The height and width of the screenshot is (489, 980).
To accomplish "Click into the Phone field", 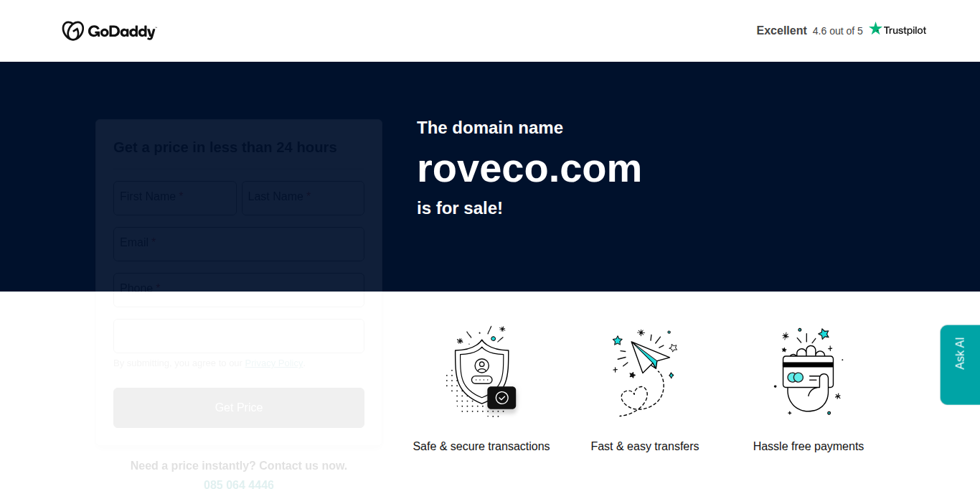I will click(239, 289).
